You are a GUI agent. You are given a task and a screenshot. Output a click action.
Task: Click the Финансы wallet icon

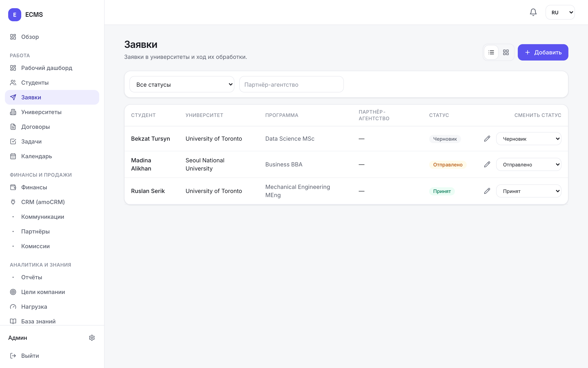point(13,187)
